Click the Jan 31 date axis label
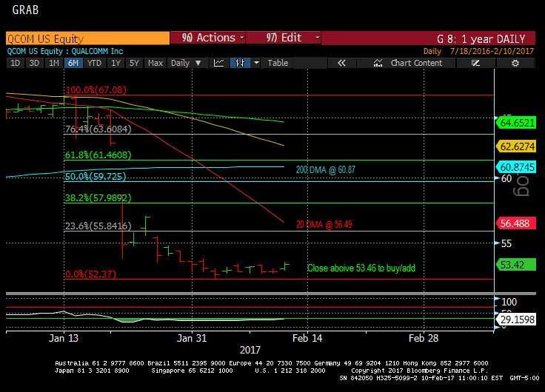 point(192,338)
